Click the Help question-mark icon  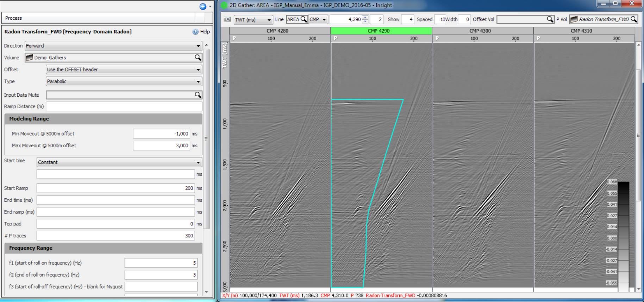[x=195, y=32]
